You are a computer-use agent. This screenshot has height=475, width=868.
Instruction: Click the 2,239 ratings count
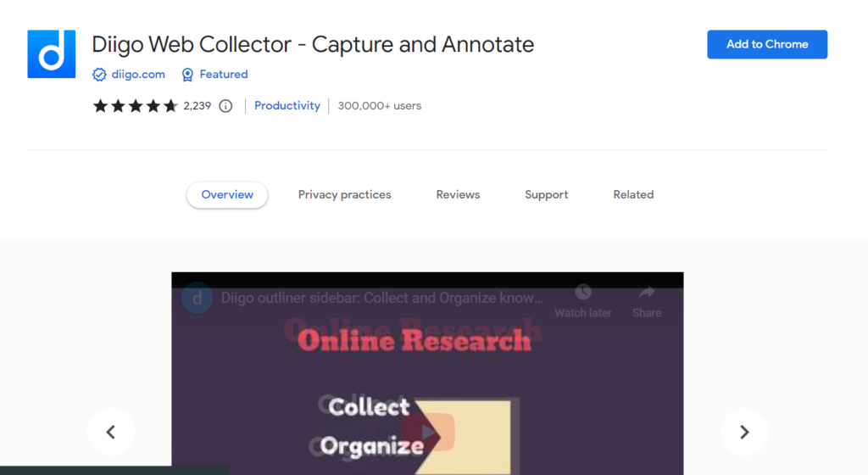tap(197, 106)
